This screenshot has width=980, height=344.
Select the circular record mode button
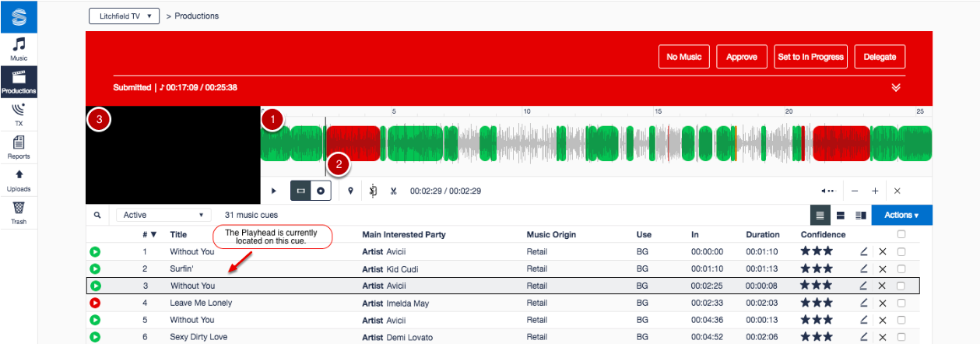click(321, 191)
